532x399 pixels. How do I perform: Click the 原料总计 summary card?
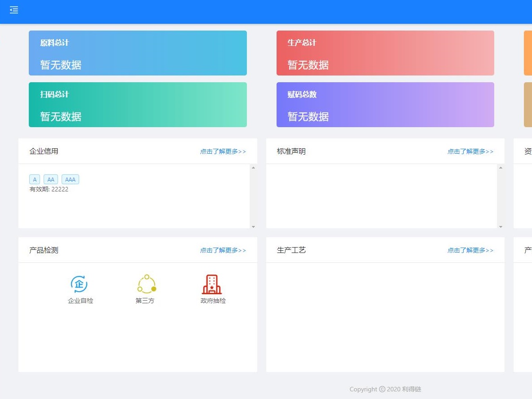click(138, 53)
